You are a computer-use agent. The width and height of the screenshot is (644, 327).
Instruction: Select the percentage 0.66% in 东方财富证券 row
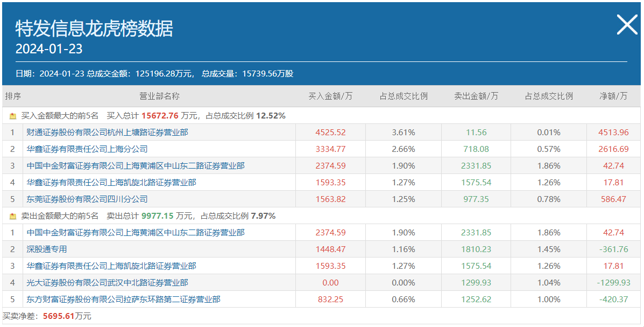point(404,299)
